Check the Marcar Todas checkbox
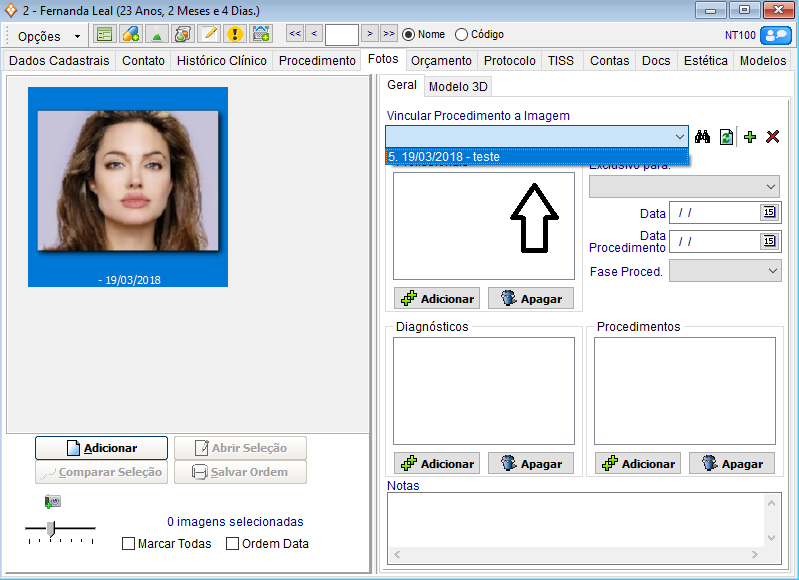 pyautogui.click(x=128, y=544)
